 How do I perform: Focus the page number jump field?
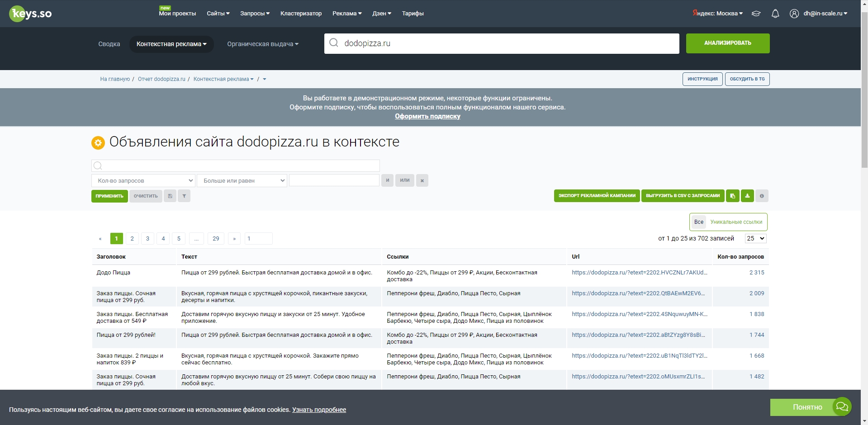(258, 239)
